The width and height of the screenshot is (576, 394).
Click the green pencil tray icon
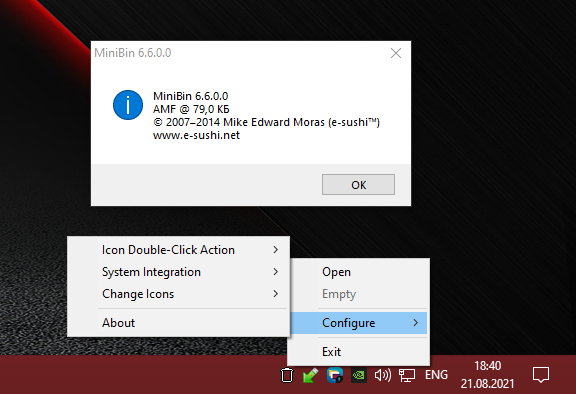click(310, 375)
